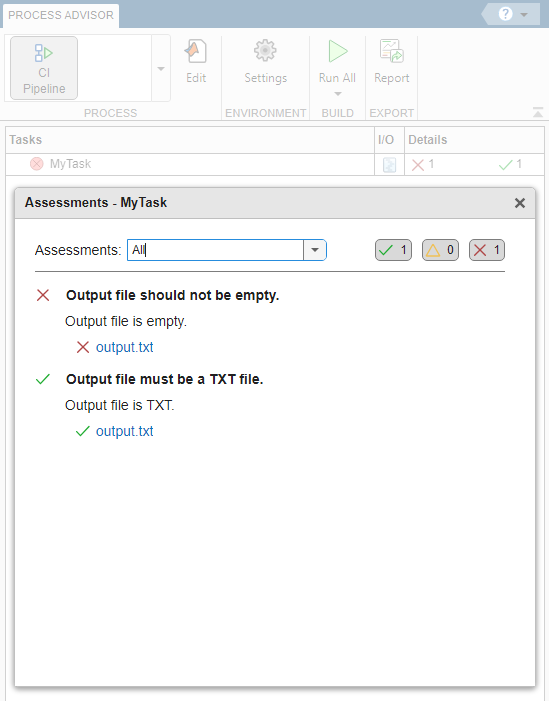
Task: Expand the process gallery dropdown arrow
Action: (161, 68)
